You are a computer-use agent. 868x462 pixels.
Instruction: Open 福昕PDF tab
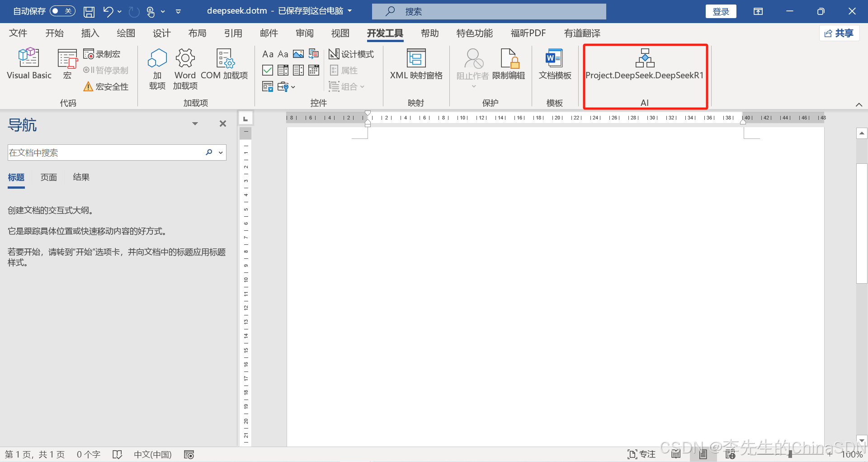coord(528,33)
